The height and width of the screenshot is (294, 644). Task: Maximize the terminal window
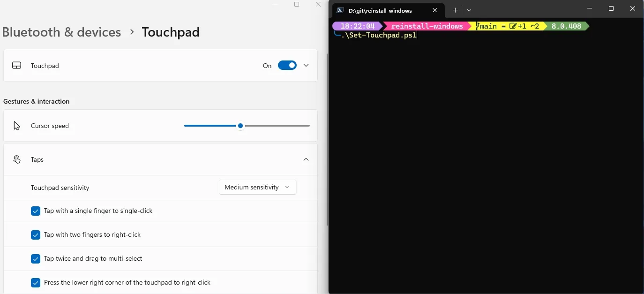point(611,8)
